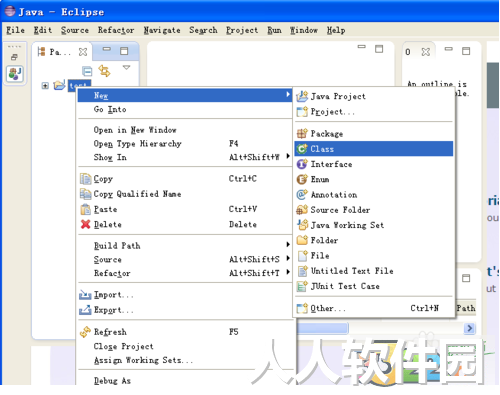
Task: Click the Copy Qualified Name icon
Action: [x=86, y=194]
